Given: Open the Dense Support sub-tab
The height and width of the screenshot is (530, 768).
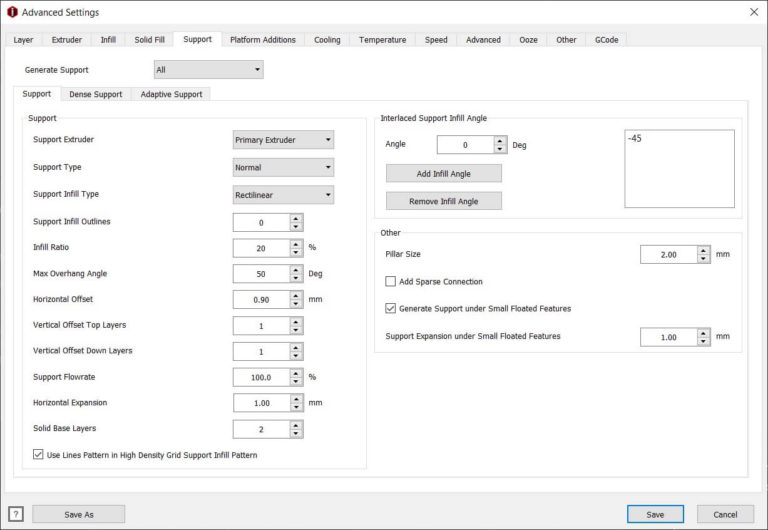Looking at the screenshot, I should click(96, 94).
